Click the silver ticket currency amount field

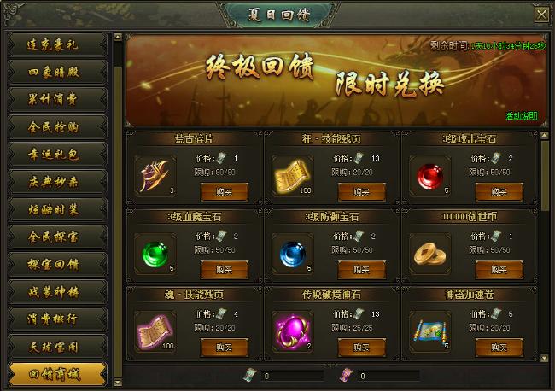point(292,376)
